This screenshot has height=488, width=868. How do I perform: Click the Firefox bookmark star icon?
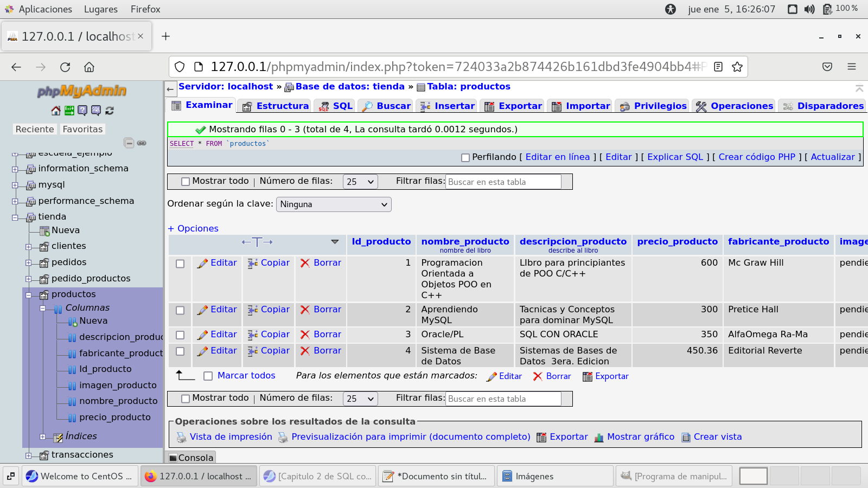[x=737, y=67]
